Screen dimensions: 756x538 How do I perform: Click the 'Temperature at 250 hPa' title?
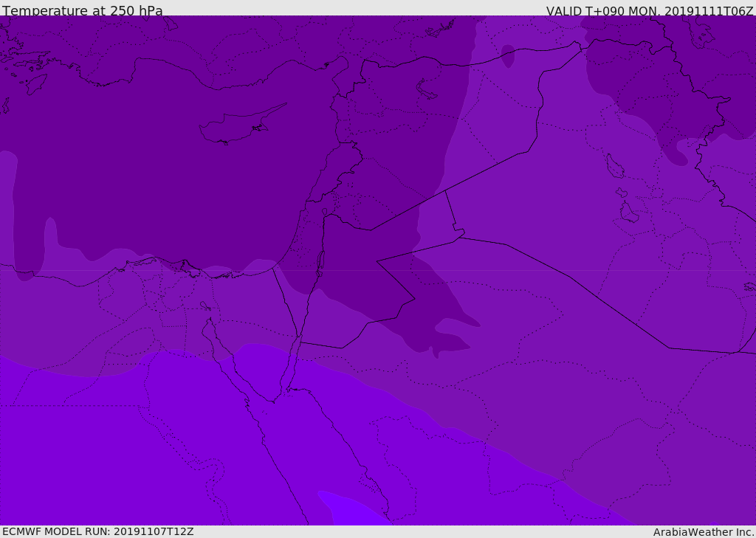point(83,10)
